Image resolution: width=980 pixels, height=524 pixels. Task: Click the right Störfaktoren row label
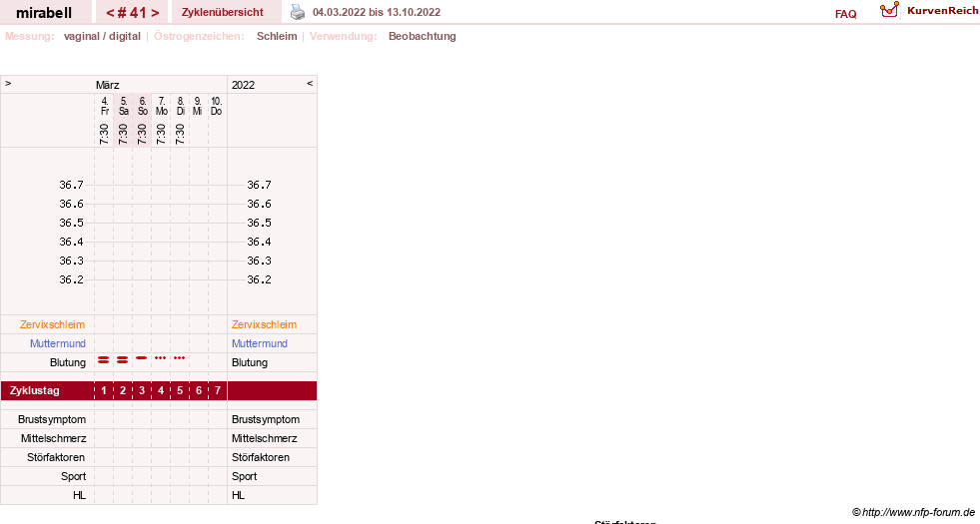coord(261,457)
